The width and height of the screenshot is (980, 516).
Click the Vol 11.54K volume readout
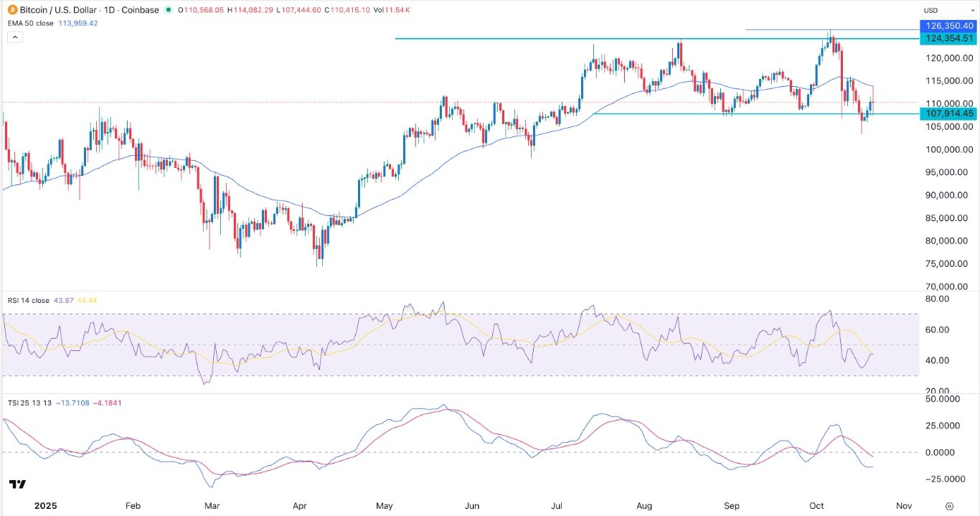tap(392, 11)
